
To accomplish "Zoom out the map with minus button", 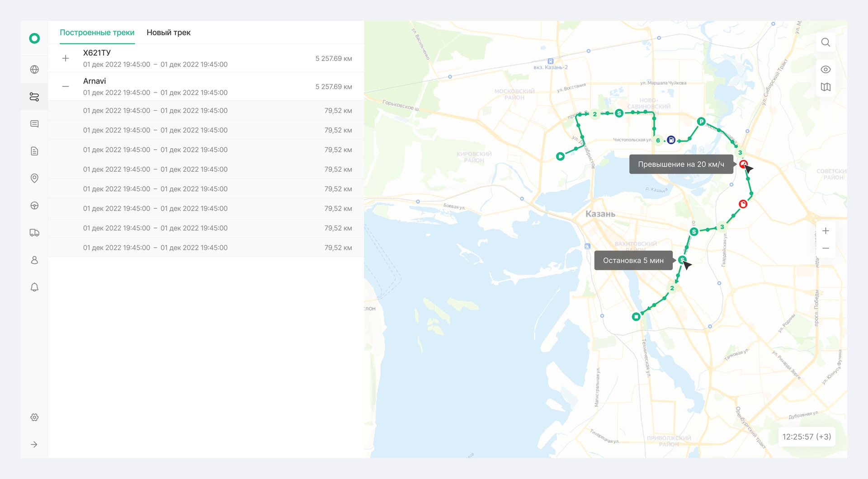I will point(826,249).
